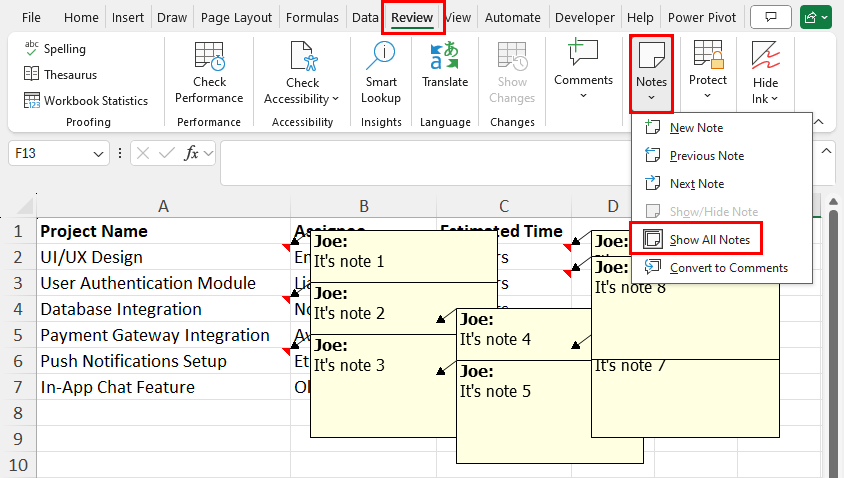844x478 pixels.
Task: Open the comments pane button at top right
Action: 771,18
